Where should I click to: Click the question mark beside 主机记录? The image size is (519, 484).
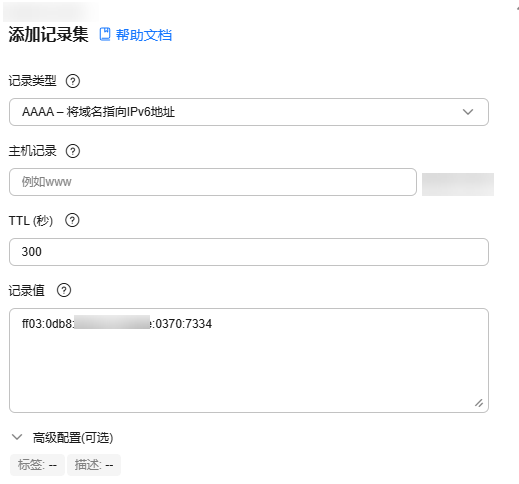(x=73, y=151)
